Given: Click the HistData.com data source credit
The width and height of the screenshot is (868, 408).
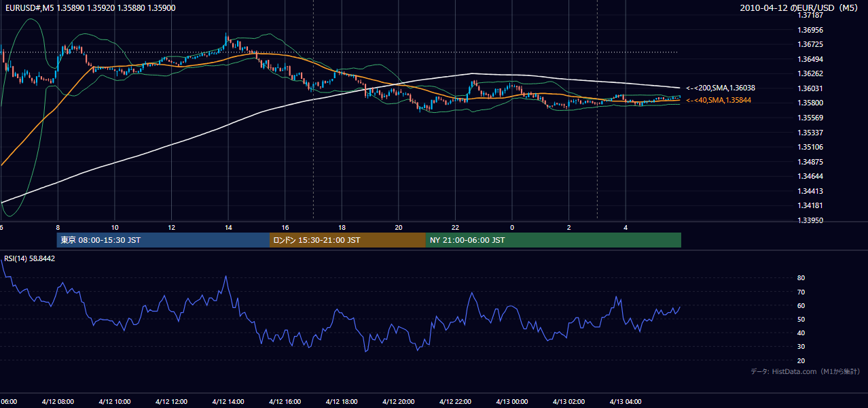Looking at the screenshot, I should (806, 371).
